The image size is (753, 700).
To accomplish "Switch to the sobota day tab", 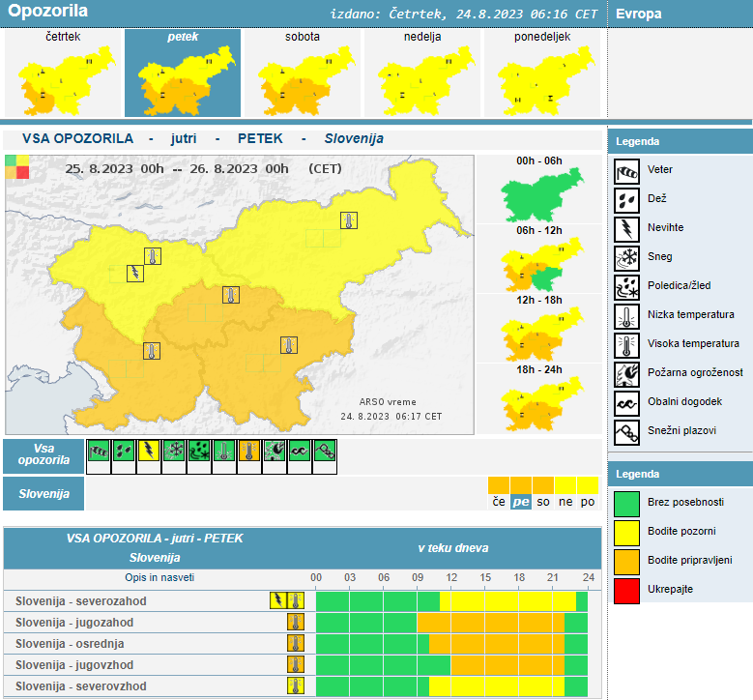I will tap(303, 73).
